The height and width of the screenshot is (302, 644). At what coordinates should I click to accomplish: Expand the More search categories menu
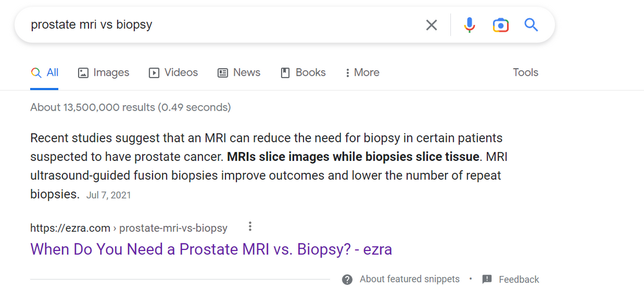click(362, 73)
